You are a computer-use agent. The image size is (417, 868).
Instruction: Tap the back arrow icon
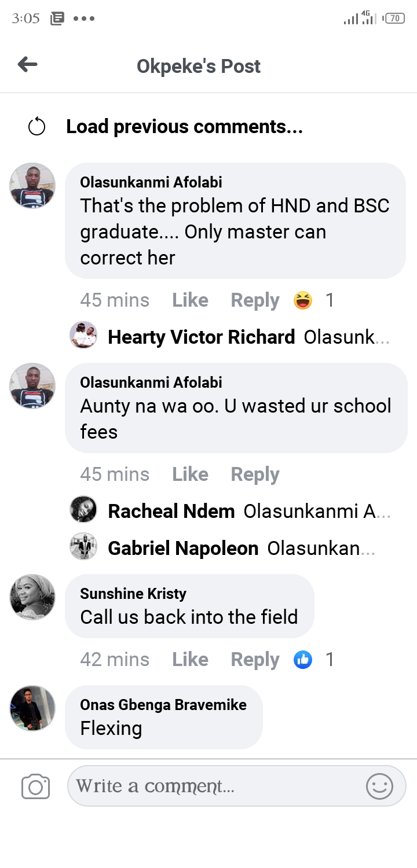click(x=28, y=65)
